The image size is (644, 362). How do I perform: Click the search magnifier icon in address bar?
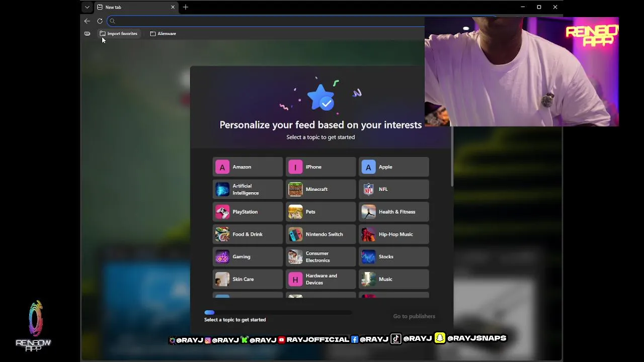click(112, 21)
